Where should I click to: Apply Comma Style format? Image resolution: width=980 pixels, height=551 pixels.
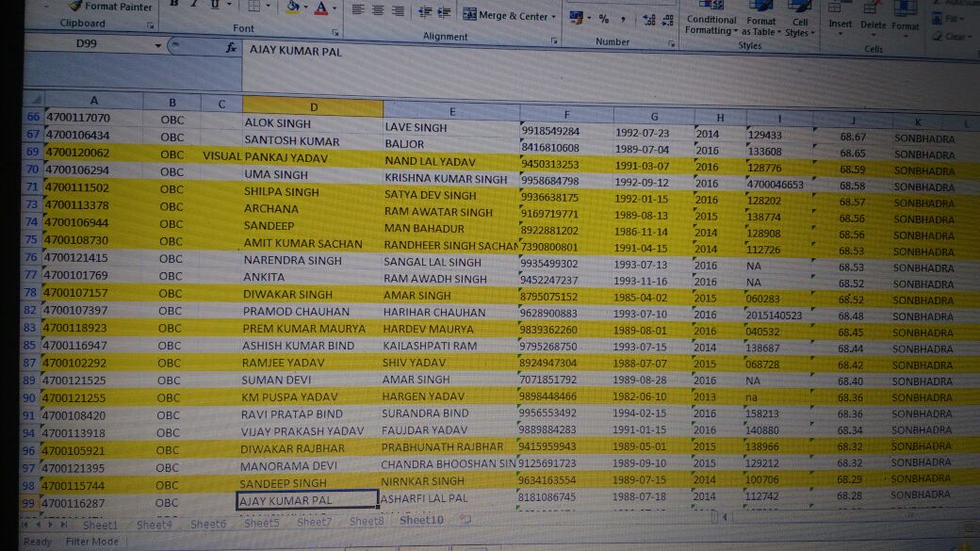click(623, 20)
